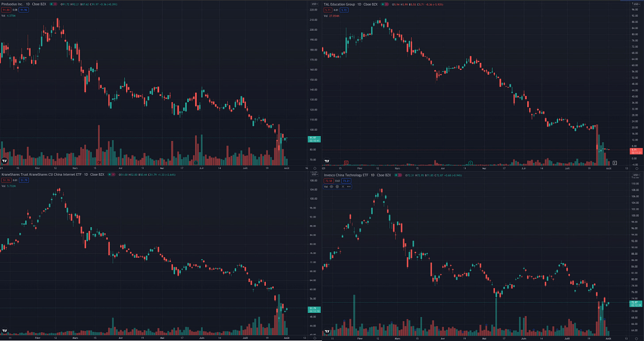Click blue buy price 73.21 button
Viewport: 644px width, 341px height.
[346, 181]
